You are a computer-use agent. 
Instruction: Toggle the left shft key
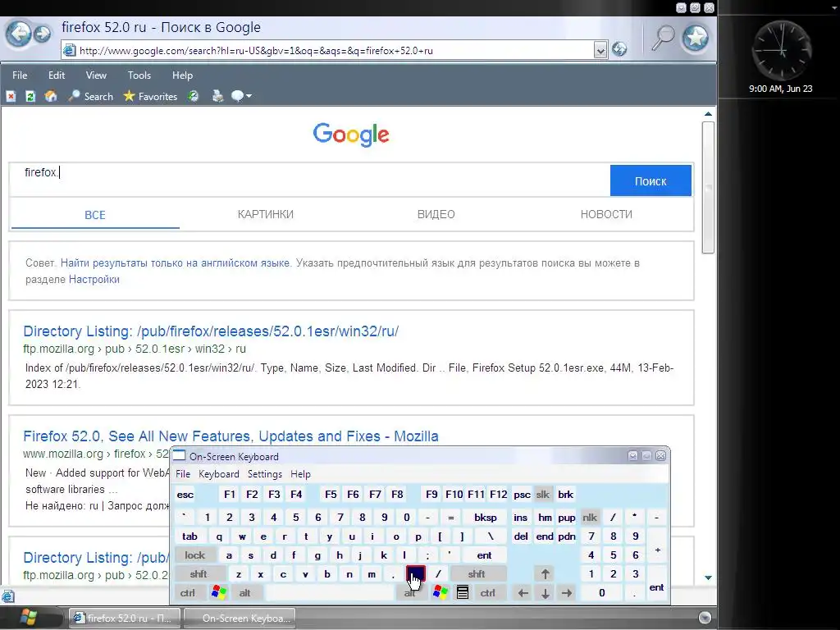(x=199, y=574)
